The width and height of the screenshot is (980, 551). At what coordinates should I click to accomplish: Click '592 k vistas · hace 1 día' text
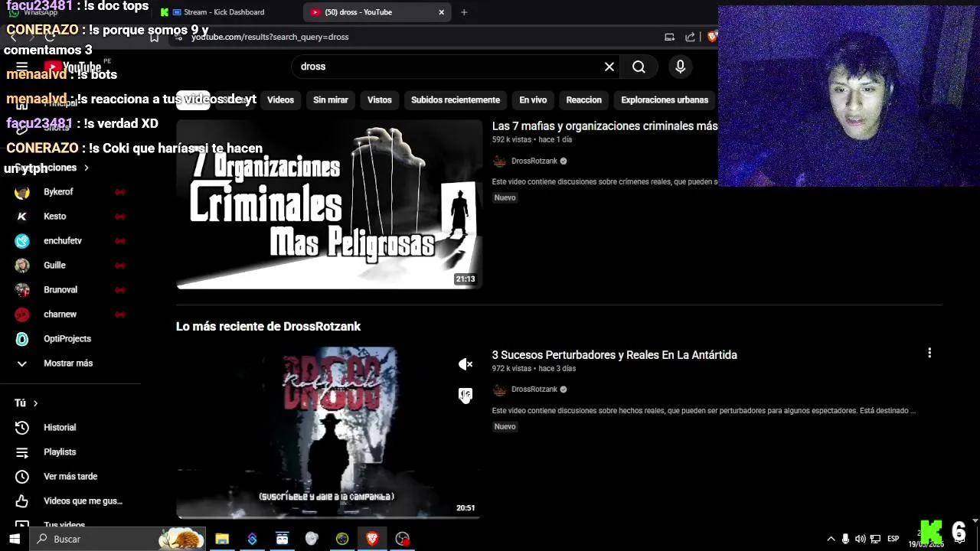pyautogui.click(x=532, y=139)
